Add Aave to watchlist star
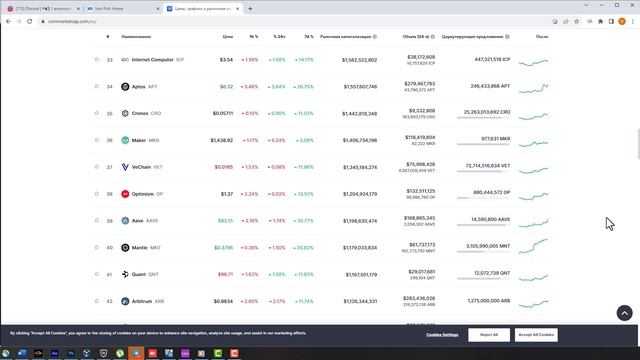Image resolution: width=640 pixels, height=360 pixels. click(x=97, y=220)
